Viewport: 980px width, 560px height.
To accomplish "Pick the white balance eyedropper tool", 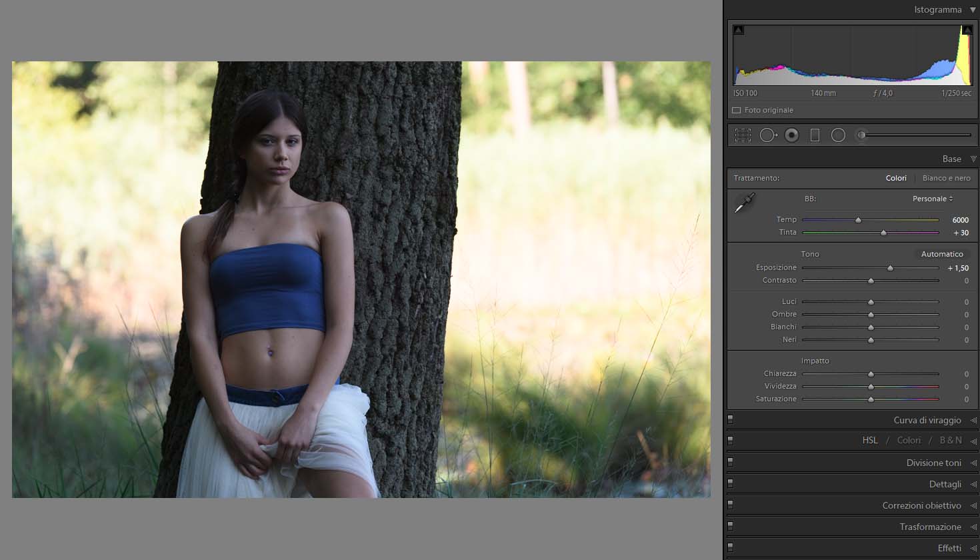I will (x=745, y=203).
